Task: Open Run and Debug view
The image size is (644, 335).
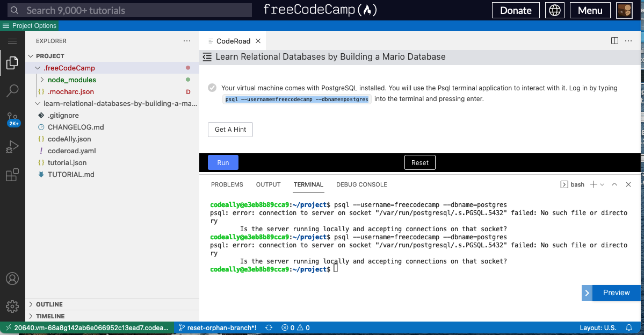Action: (12, 147)
